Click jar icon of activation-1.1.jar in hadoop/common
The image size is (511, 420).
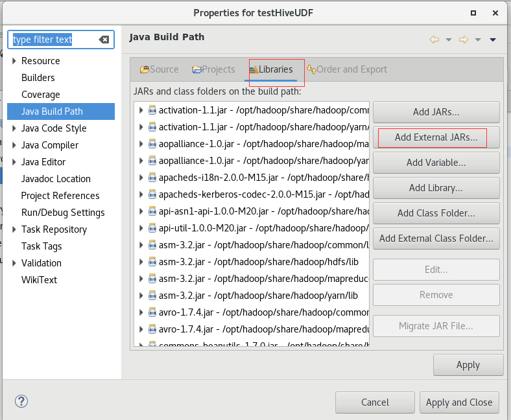click(x=152, y=110)
